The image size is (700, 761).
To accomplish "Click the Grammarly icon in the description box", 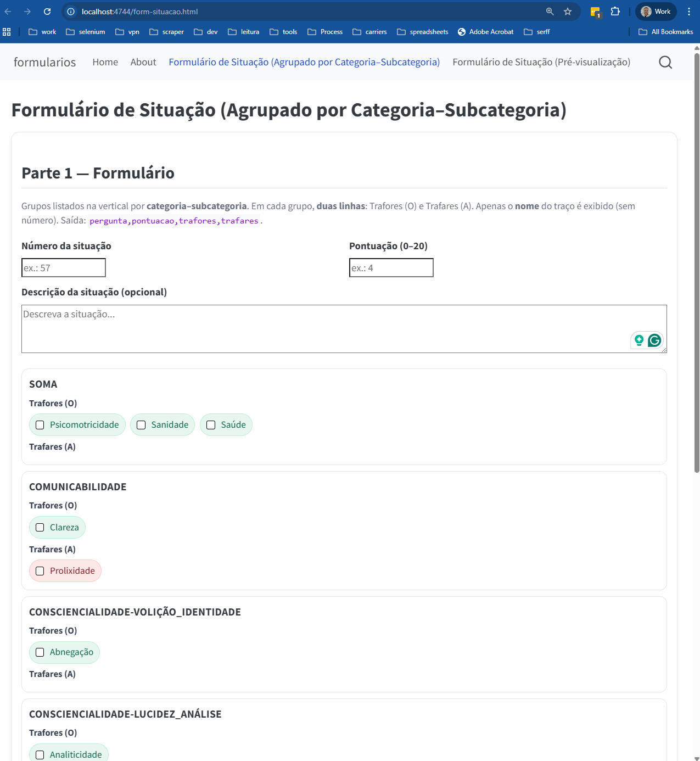I will point(654,340).
